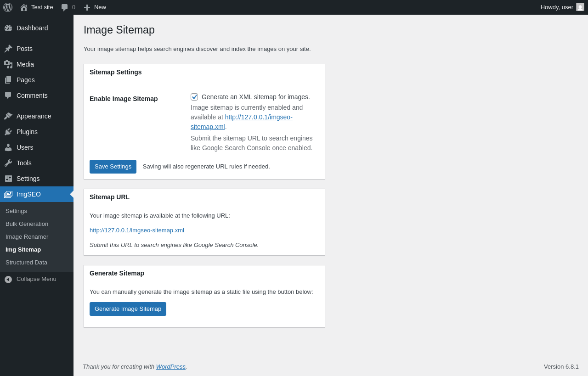This screenshot has height=376, width=588.
Task: Click the Posts pushpin icon
Action: pyautogui.click(x=8, y=49)
